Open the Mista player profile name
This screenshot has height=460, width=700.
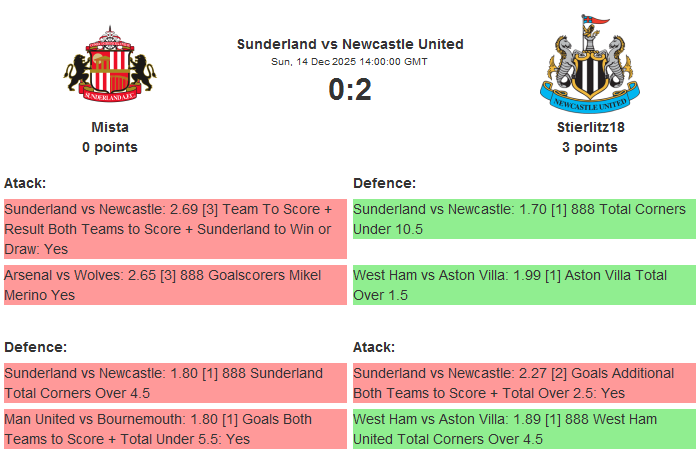pos(110,127)
